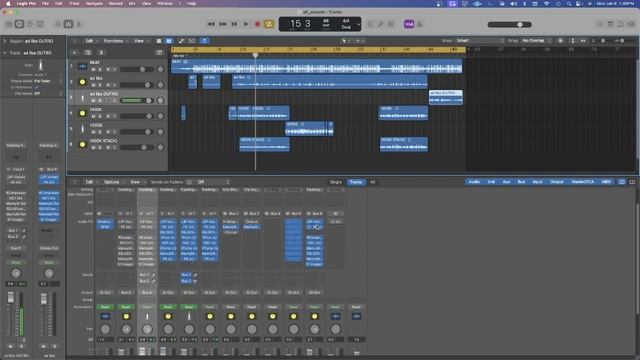Click the Fast Forward transport button
The height and width of the screenshot is (360, 640).
223,24
